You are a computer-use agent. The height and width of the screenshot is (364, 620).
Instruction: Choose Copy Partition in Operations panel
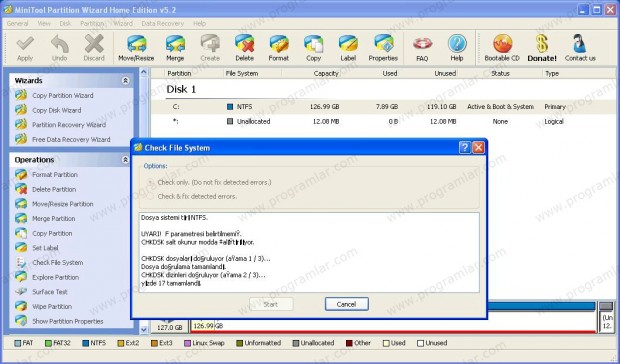52,233
